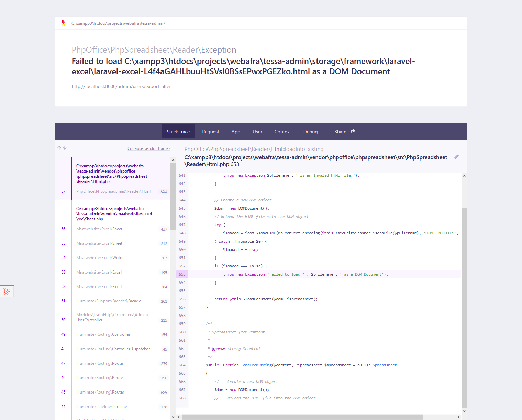Click the frame list scrollbar up arrow
Viewport: 522px width, 420px height.
(173, 160)
